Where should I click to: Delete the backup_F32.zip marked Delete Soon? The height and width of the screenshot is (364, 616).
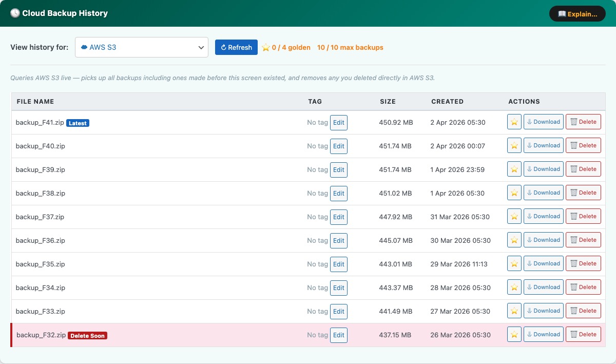pyautogui.click(x=583, y=334)
